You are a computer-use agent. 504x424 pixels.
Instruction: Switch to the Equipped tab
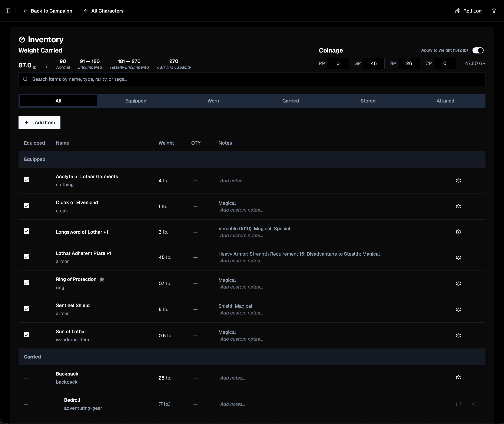(136, 101)
